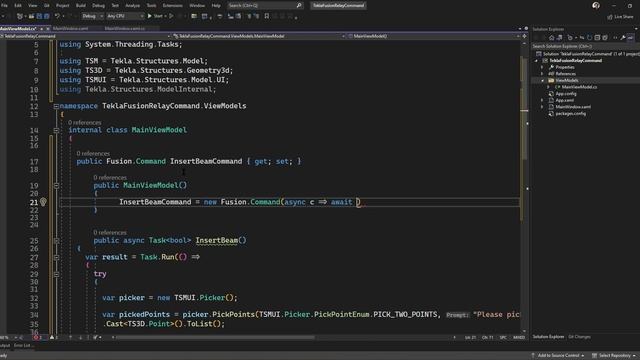Click the InsertBeam method name
Screen dimensions: 640x360
217,240
